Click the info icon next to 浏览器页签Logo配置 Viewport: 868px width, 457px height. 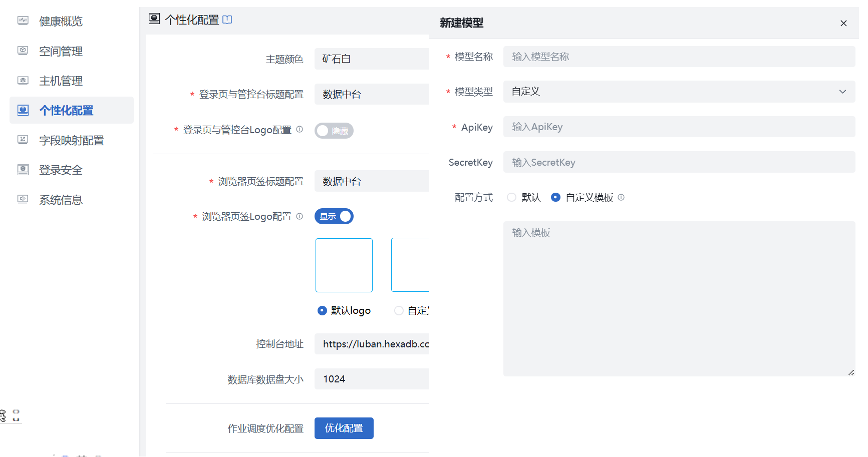coord(300,216)
